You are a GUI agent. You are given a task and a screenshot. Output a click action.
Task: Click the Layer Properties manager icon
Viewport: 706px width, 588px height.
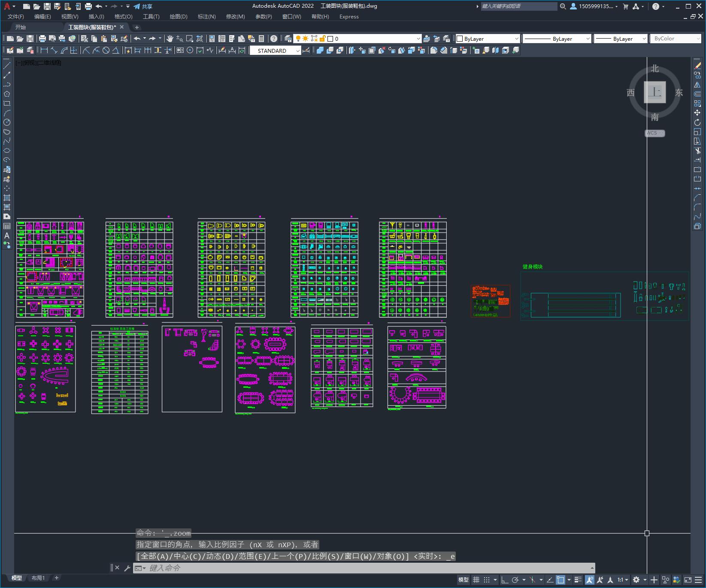click(x=288, y=39)
